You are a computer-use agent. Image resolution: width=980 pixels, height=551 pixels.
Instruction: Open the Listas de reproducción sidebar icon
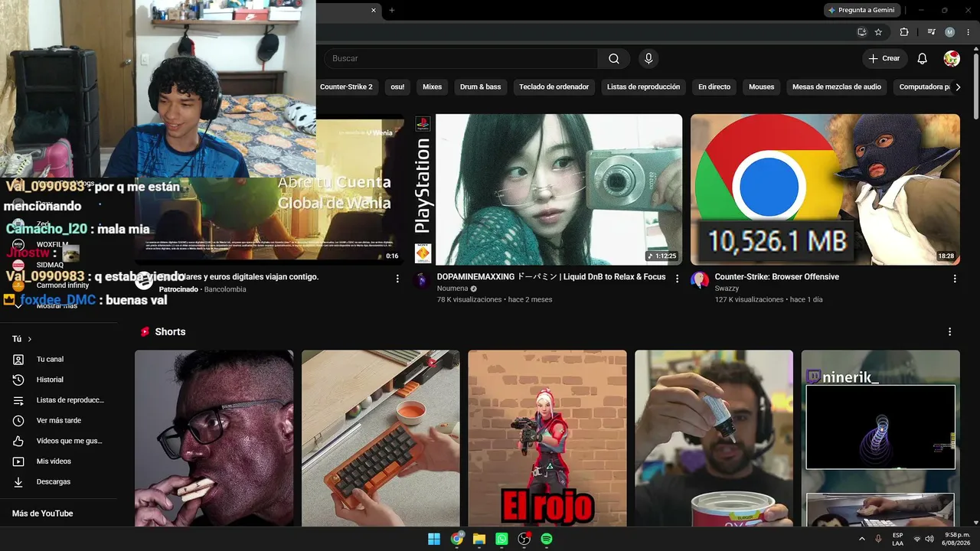click(18, 400)
